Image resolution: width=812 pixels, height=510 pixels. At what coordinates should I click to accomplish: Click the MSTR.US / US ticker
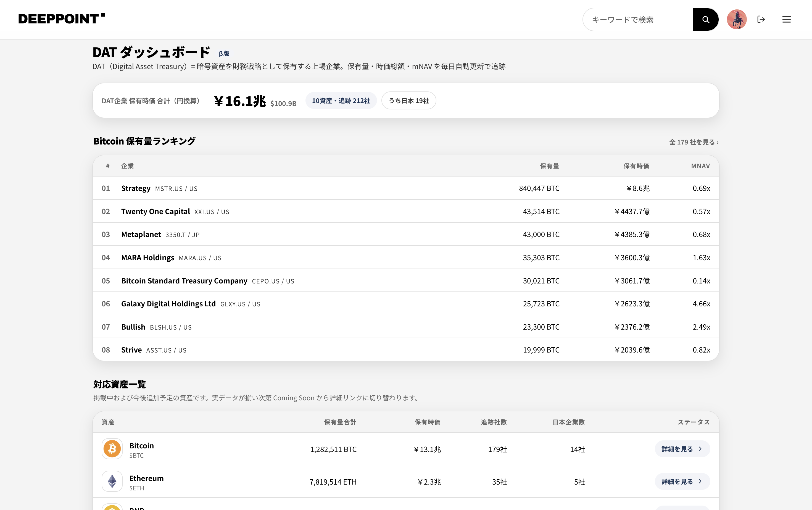point(176,188)
